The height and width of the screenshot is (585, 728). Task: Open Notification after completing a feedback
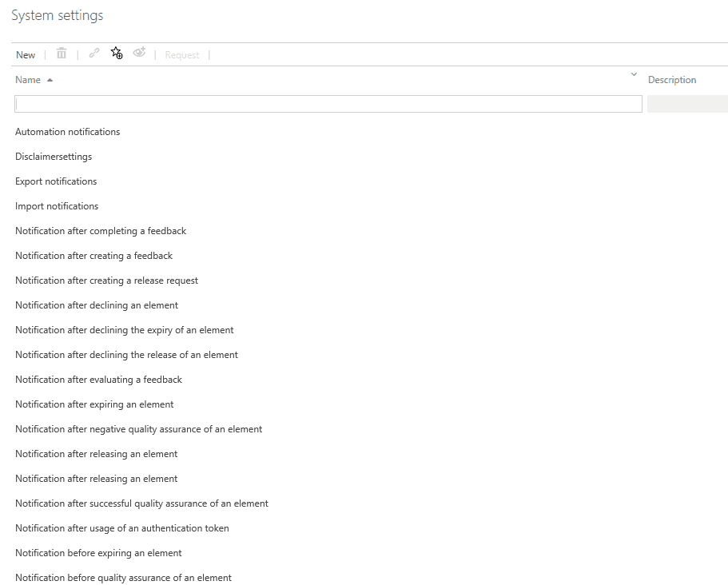tap(101, 231)
